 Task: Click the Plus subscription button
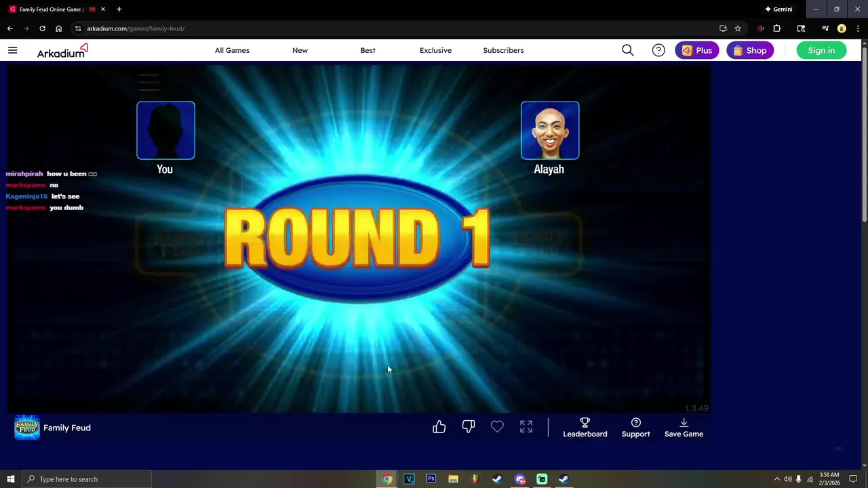(x=697, y=50)
